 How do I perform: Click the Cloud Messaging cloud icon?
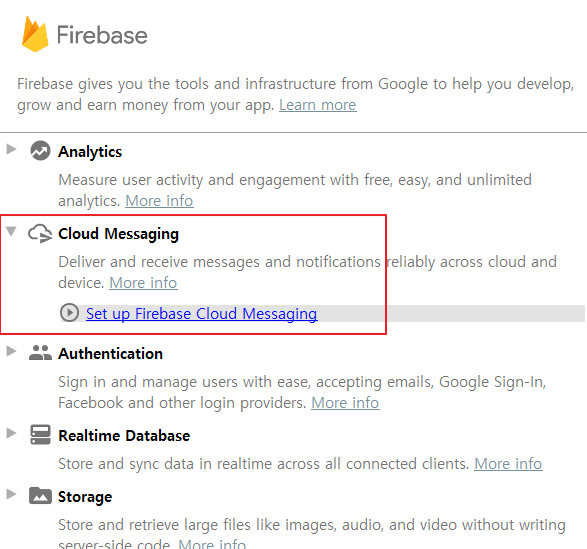coord(40,233)
